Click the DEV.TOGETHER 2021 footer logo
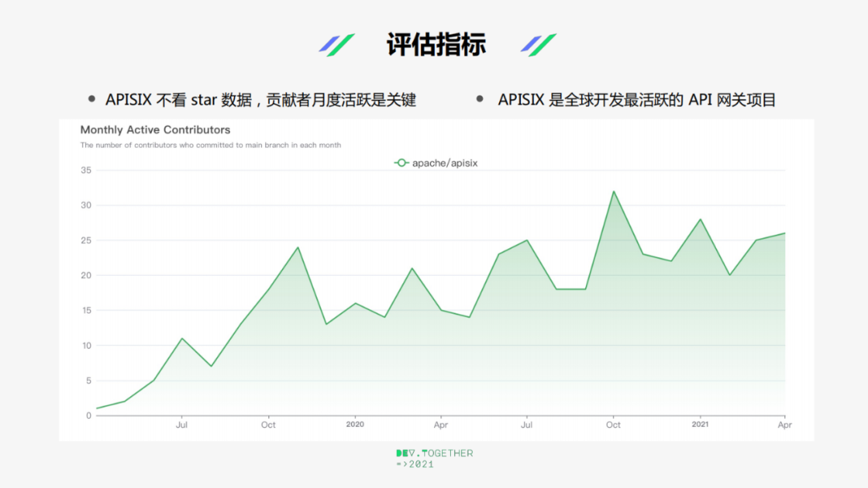Viewport: 868px width, 488px height. pos(435,458)
